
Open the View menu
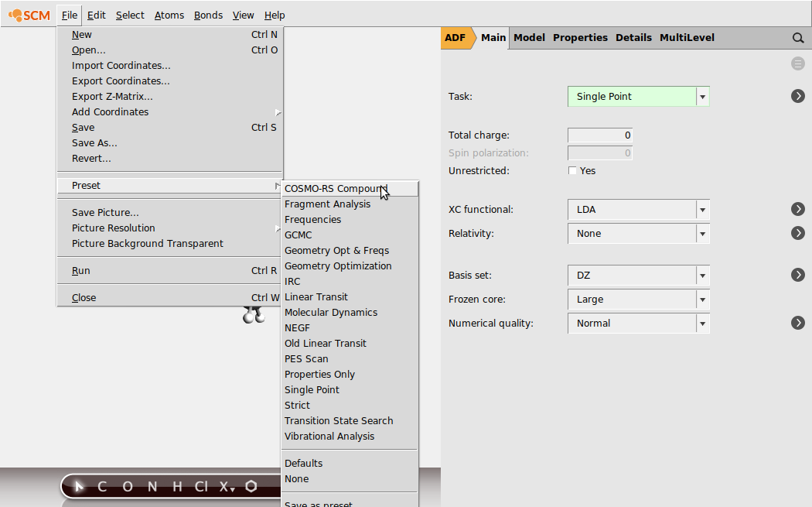(x=243, y=15)
